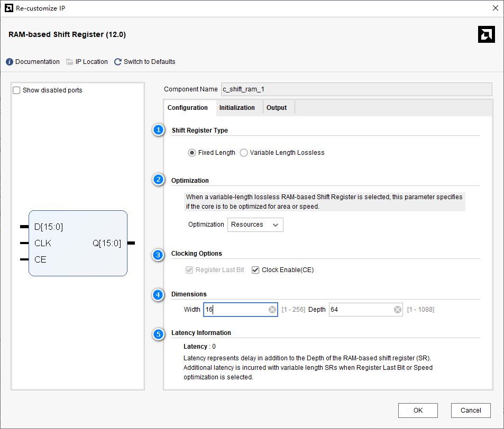Click the Component Name text field
504x429 pixels.
356,89
